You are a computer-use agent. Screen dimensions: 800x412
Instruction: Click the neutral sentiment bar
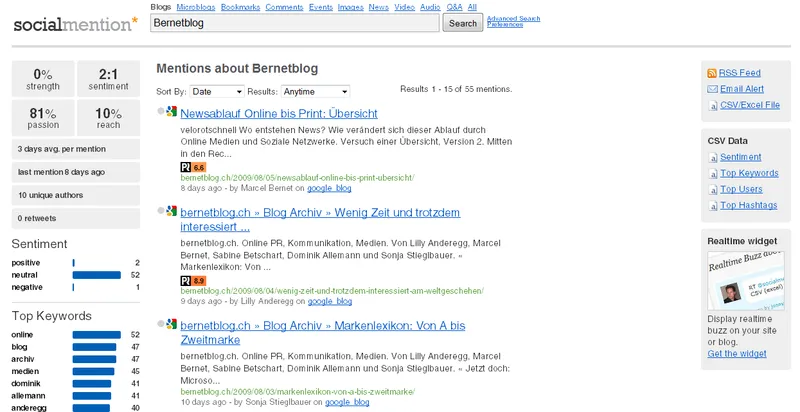pos(96,275)
